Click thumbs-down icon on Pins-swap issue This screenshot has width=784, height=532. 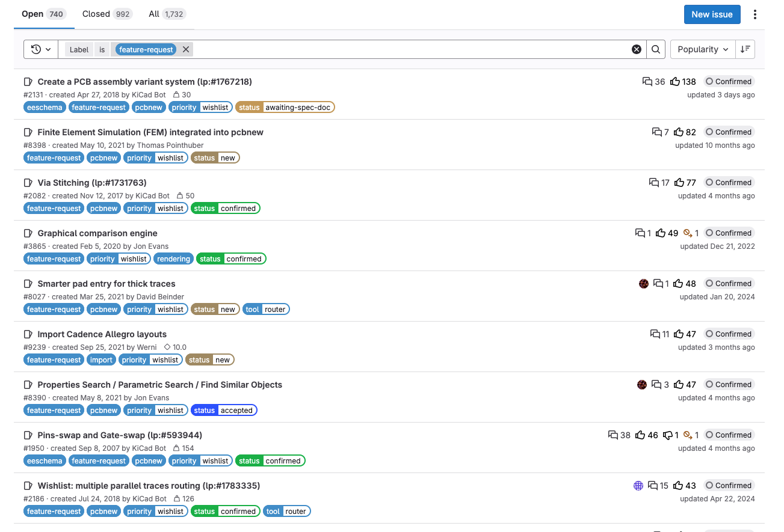click(x=668, y=435)
